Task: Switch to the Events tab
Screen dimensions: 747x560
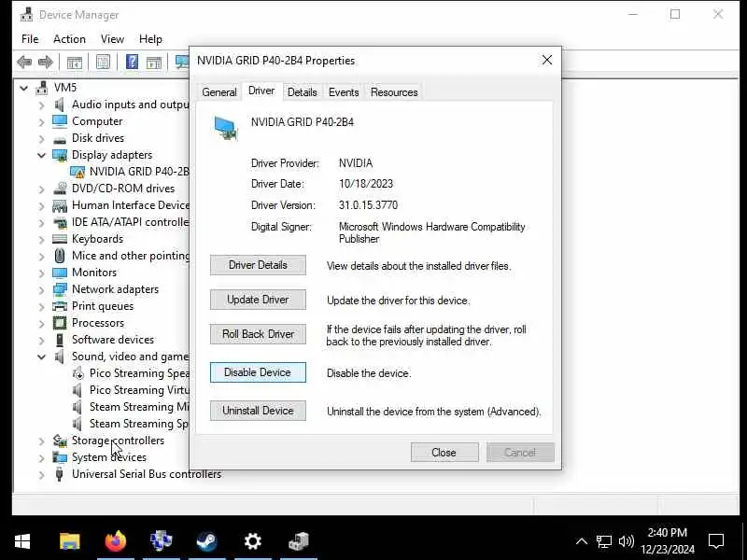Action: tap(344, 92)
